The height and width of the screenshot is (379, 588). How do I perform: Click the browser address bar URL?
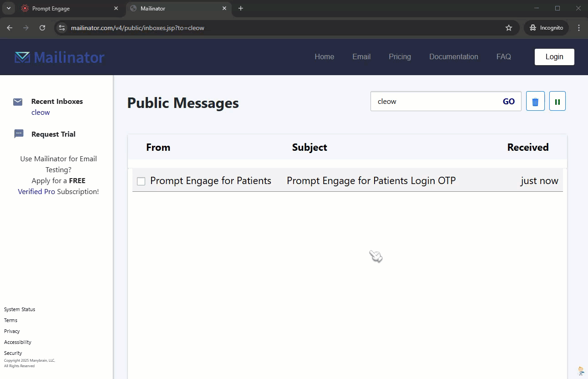point(137,28)
